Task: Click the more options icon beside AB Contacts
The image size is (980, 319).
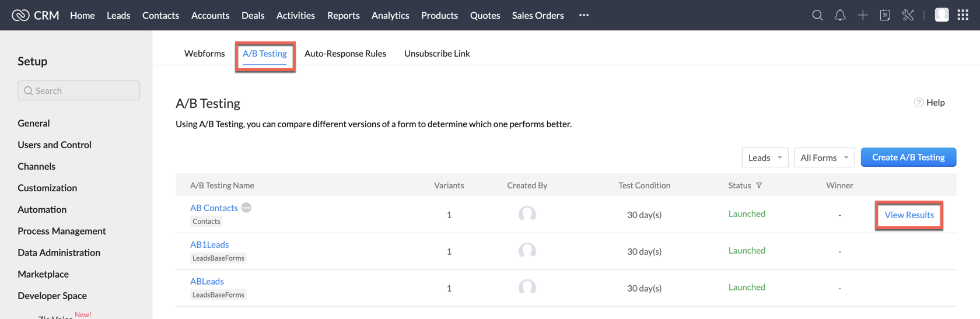Action: pyautogui.click(x=246, y=208)
